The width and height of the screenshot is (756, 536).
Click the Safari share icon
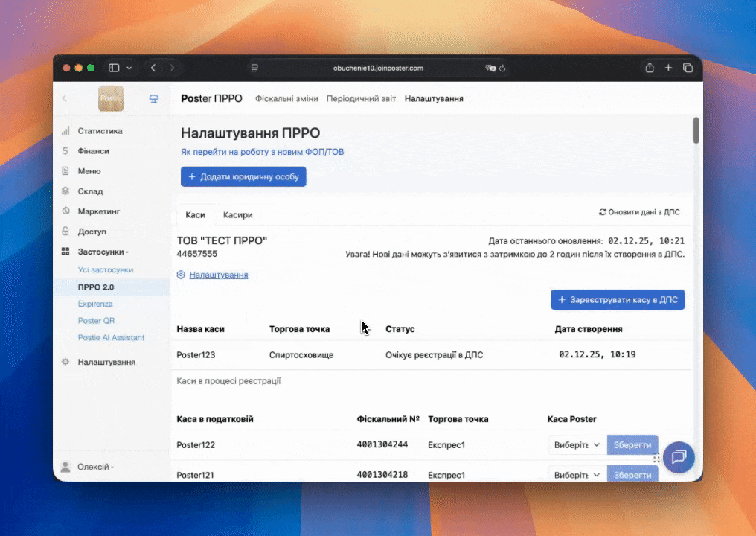(650, 68)
